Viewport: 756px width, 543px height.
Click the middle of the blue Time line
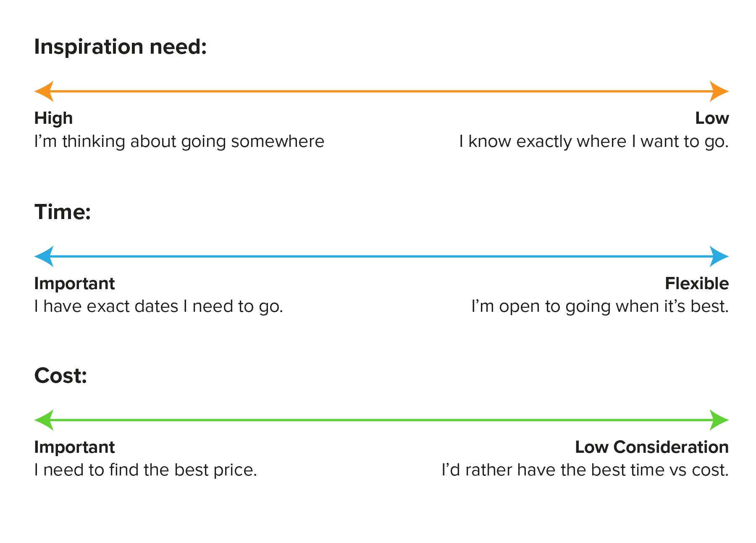pos(381,256)
